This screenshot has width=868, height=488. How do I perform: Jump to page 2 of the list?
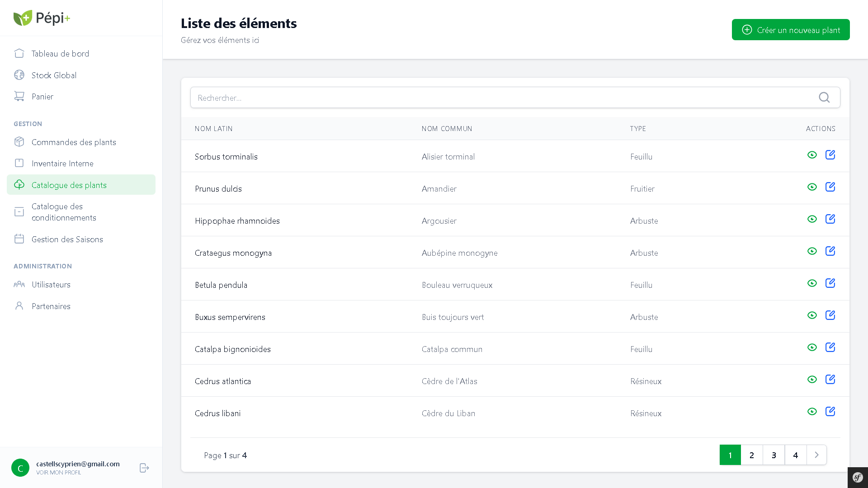pyautogui.click(x=752, y=455)
